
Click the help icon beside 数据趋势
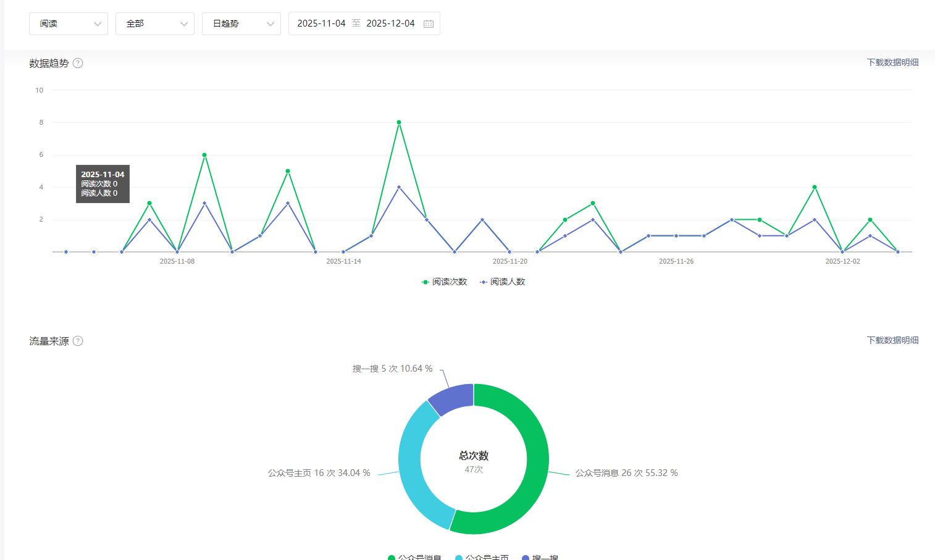[78, 63]
